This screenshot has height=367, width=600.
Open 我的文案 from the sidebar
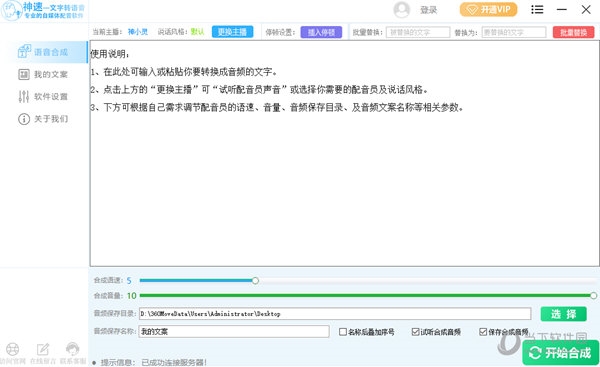pos(44,74)
